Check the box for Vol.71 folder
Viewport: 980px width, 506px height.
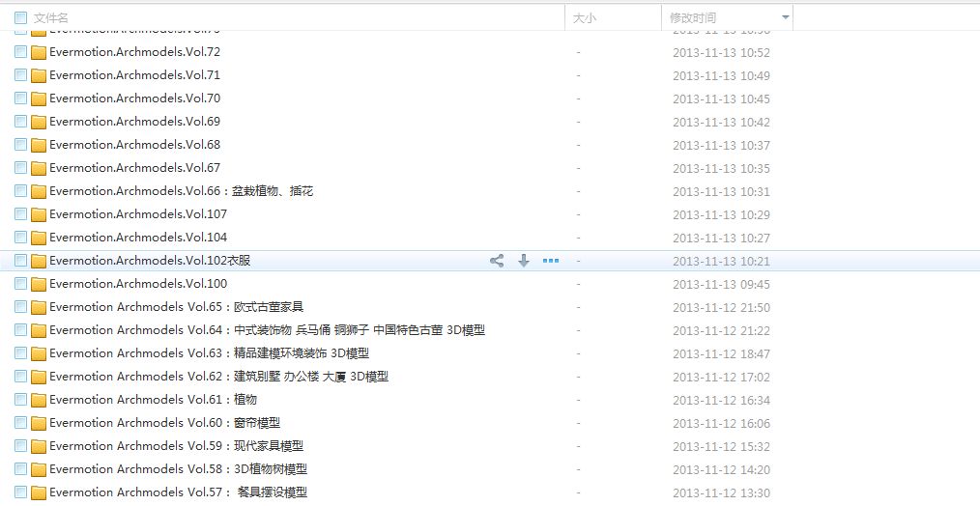coord(20,75)
